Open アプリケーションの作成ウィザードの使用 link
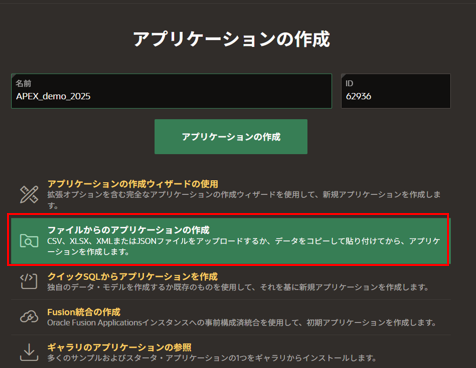This screenshot has height=368, width=476. click(x=133, y=184)
